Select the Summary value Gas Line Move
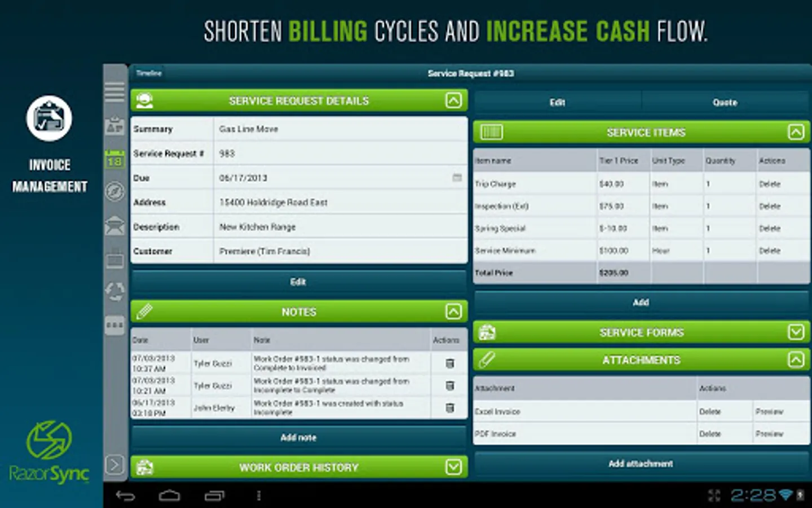 point(249,129)
